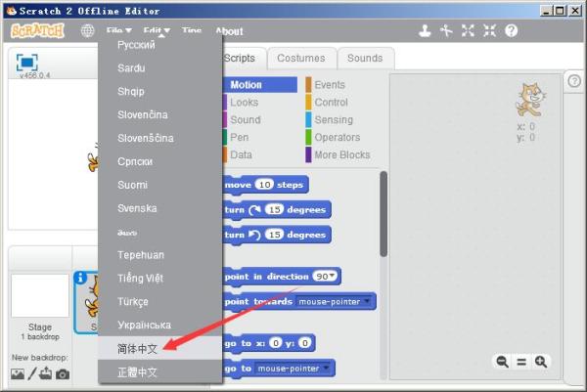Open the File menu
This screenshot has width=587, height=392.
pos(118,30)
